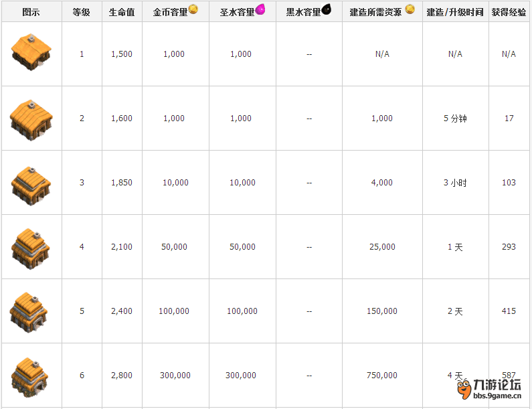This screenshot has width=532, height=409.
Task: Click the 750,000 build cost cell
Action: [382, 375]
